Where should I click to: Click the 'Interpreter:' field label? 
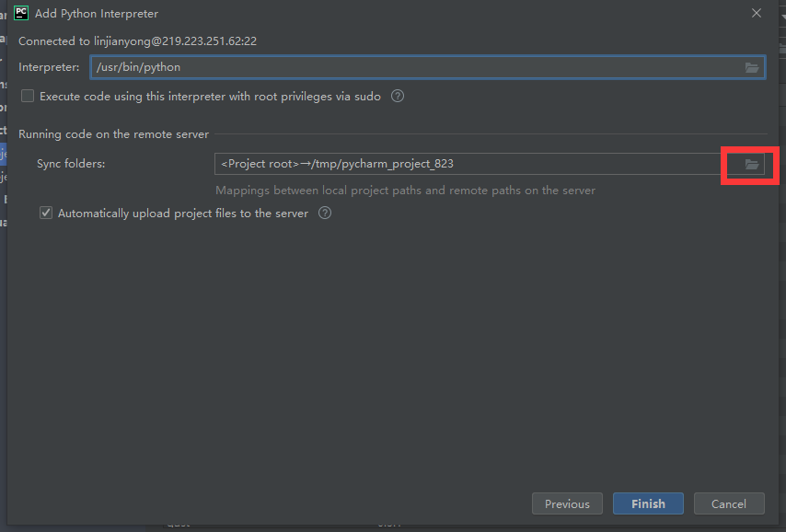click(x=49, y=67)
